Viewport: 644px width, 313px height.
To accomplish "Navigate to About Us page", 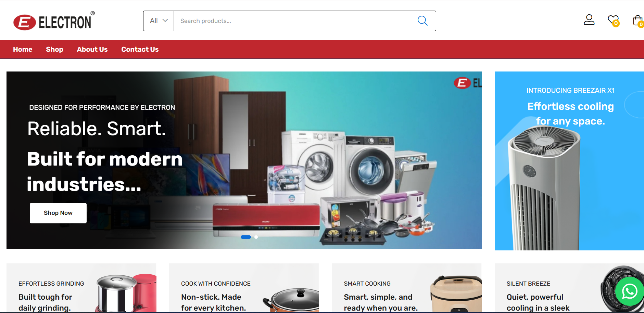I will coord(92,49).
